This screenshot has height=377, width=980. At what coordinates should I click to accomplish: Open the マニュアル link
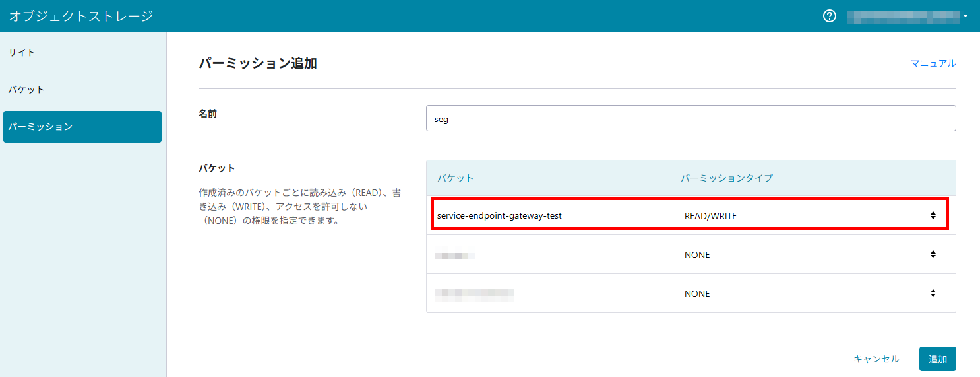pos(933,63)
